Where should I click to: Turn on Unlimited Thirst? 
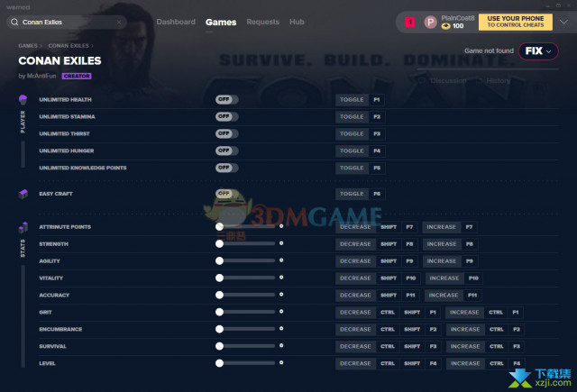tap(226, 133)
